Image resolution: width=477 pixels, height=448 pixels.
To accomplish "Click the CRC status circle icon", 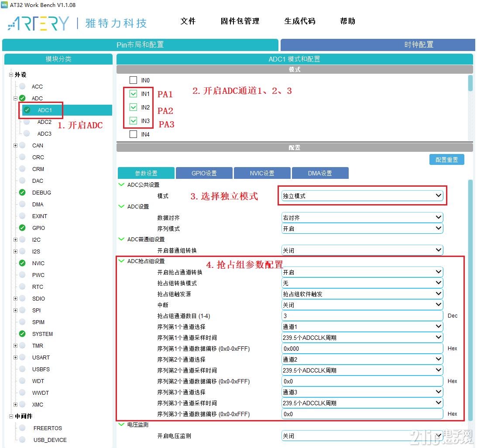I will (22, 157).
